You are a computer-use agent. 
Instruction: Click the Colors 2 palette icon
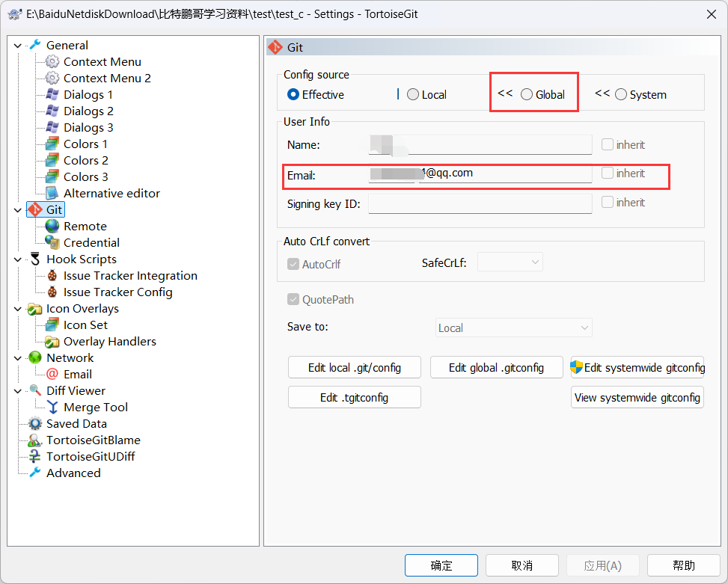click(x=52, y=160)
